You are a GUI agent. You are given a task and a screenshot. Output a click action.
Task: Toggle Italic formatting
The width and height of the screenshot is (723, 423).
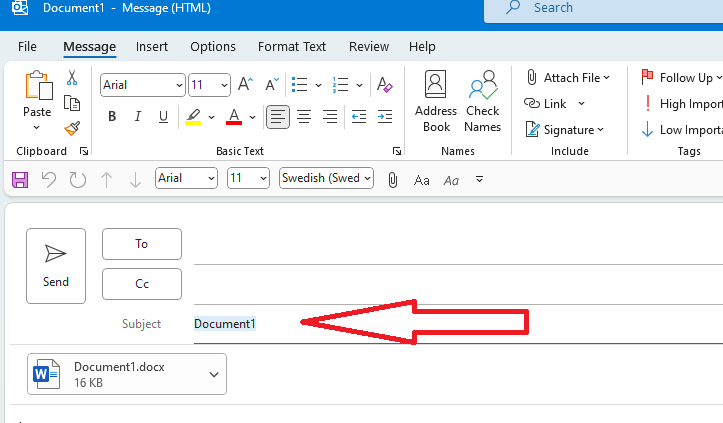point(137,116)
